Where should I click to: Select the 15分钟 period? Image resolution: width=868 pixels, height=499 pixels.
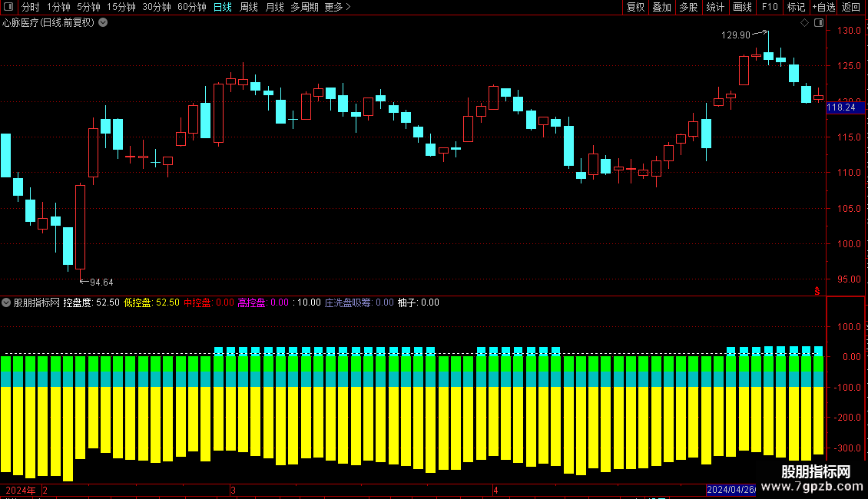(121, 7)
